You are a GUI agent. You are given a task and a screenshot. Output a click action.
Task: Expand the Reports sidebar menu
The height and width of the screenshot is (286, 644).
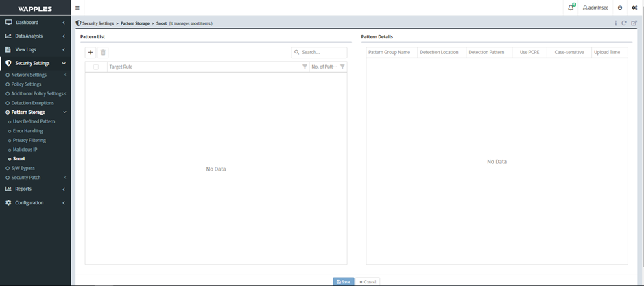tap(35, 189)
